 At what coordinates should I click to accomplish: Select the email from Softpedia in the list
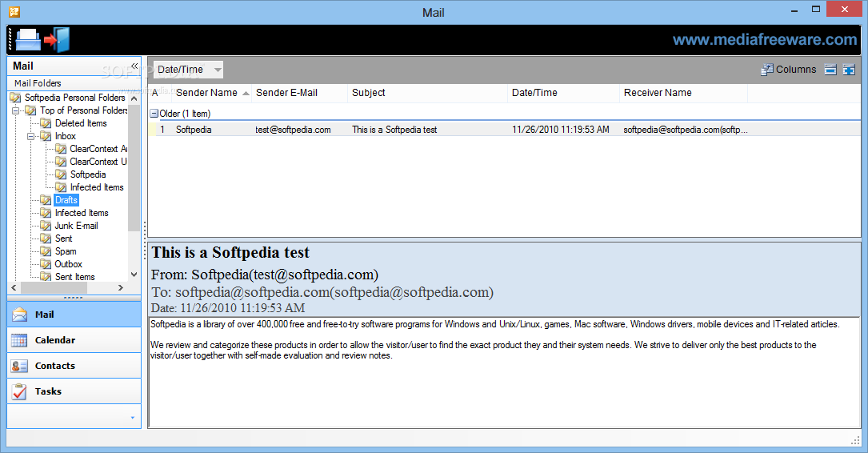504,130
